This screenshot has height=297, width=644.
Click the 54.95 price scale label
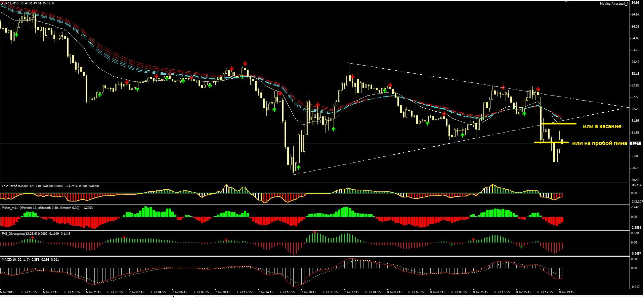tap(635, 2)
